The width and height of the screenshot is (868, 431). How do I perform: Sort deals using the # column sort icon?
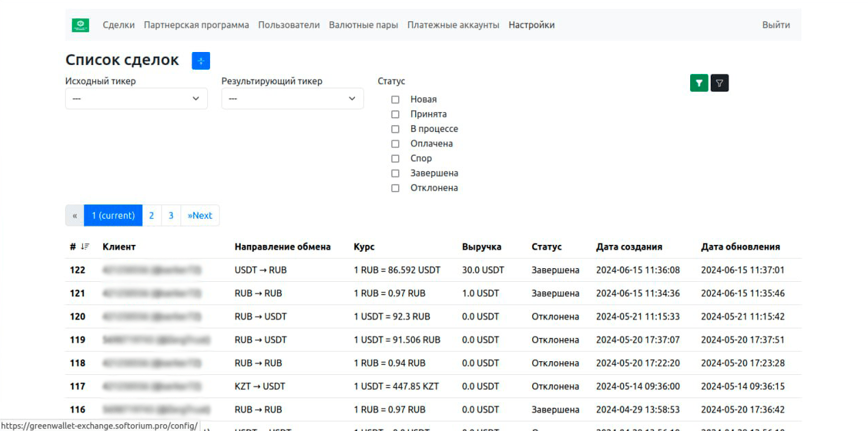(85, 247)
